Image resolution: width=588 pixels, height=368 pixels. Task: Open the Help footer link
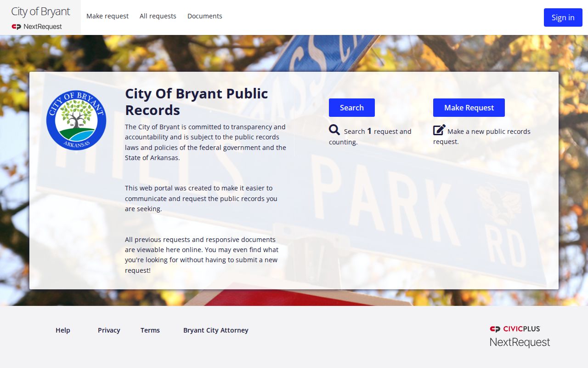click(x=63, y=330)
